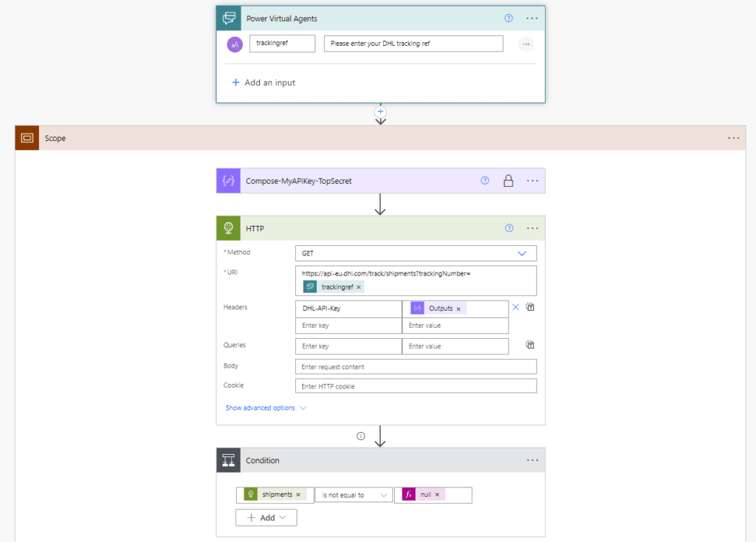Remove the null expression token
Screen dimensions: 756x542
(x=437, y=495)
